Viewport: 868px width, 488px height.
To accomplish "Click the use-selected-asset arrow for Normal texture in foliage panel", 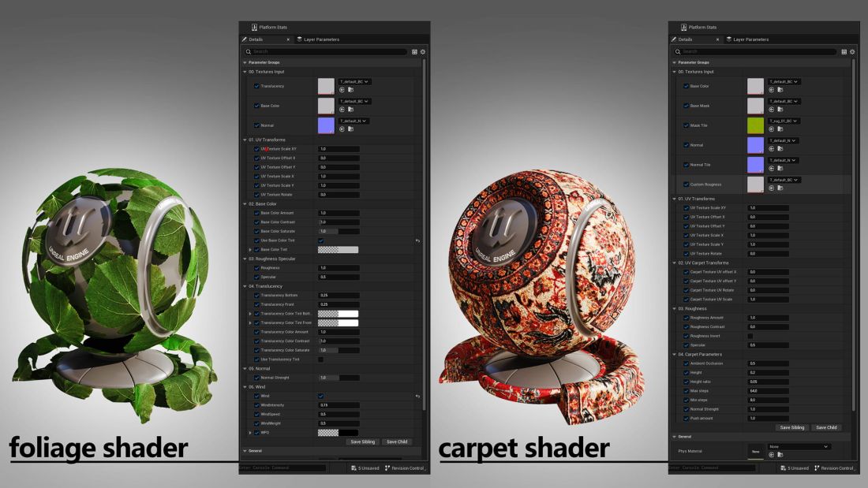I will [342, 129].
